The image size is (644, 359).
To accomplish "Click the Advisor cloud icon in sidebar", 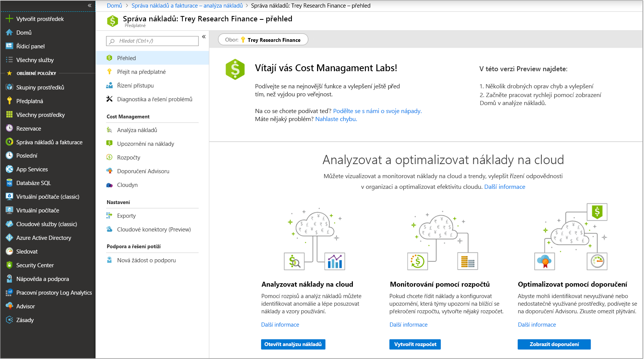I will (x=9, y=306).
